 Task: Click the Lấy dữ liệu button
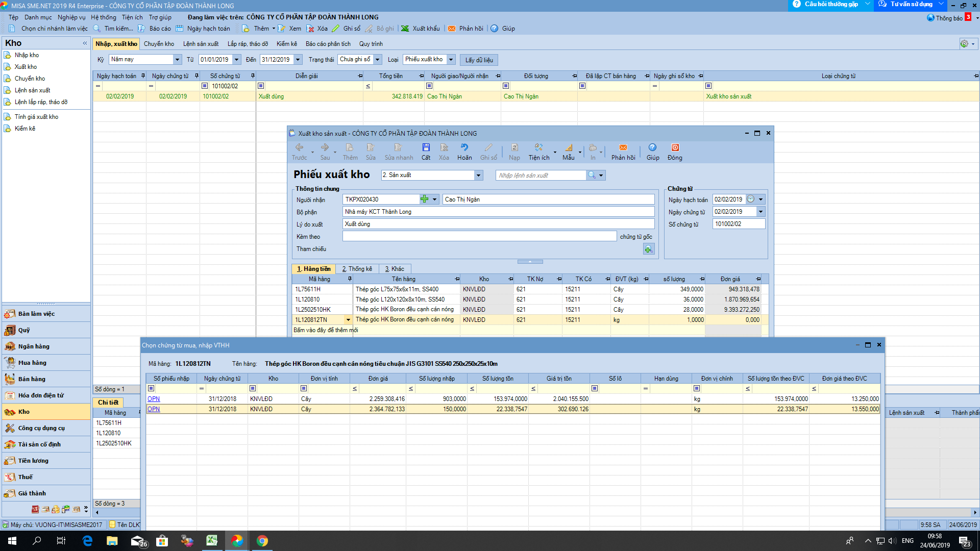point(479,60)
